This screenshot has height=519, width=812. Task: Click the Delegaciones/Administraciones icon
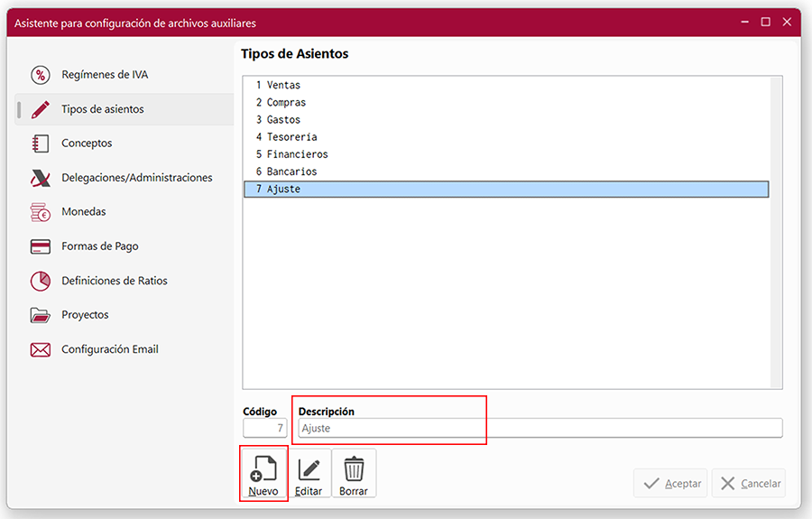pos(41,178)
